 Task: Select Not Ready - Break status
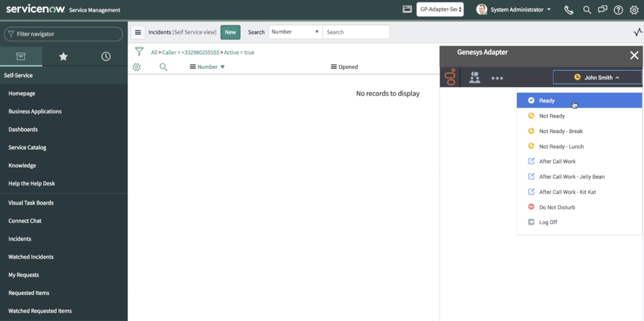tap(579, 131)
